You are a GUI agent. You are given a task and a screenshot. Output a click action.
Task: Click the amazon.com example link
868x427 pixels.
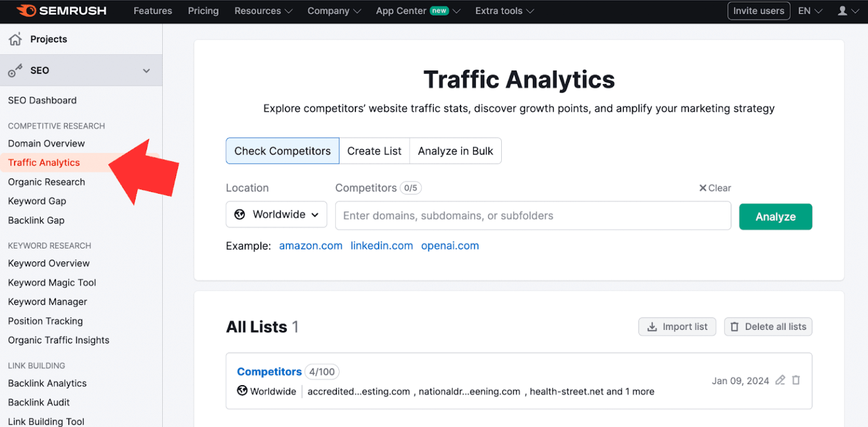[311, 246]
